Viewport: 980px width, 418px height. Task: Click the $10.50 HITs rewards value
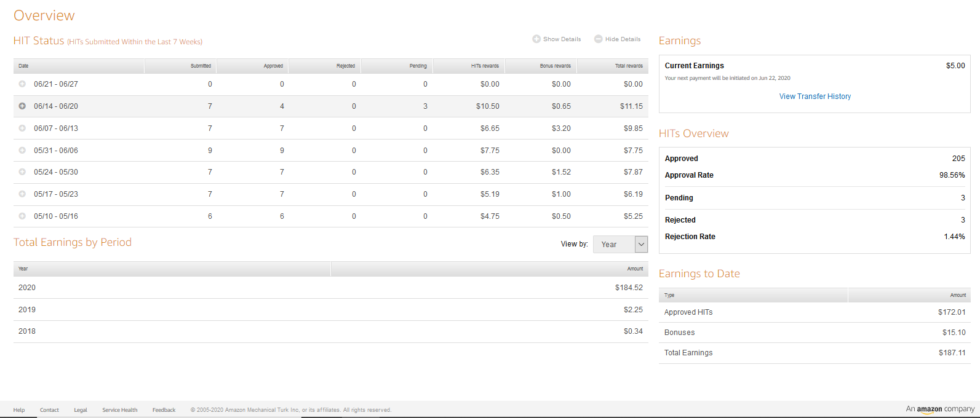(488, 106)
